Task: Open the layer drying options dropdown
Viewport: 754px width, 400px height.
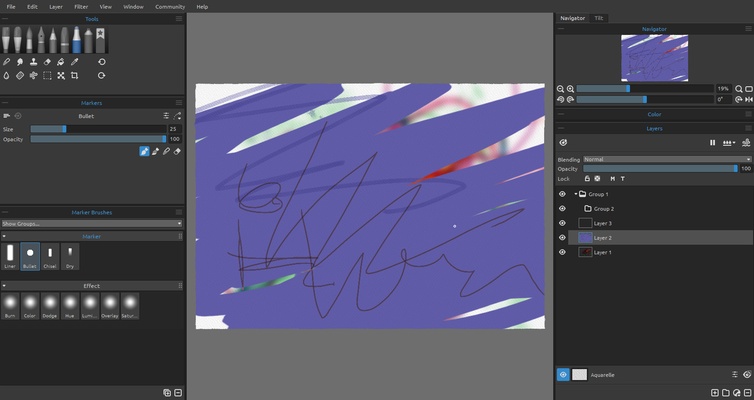Action: coord(729,143)
